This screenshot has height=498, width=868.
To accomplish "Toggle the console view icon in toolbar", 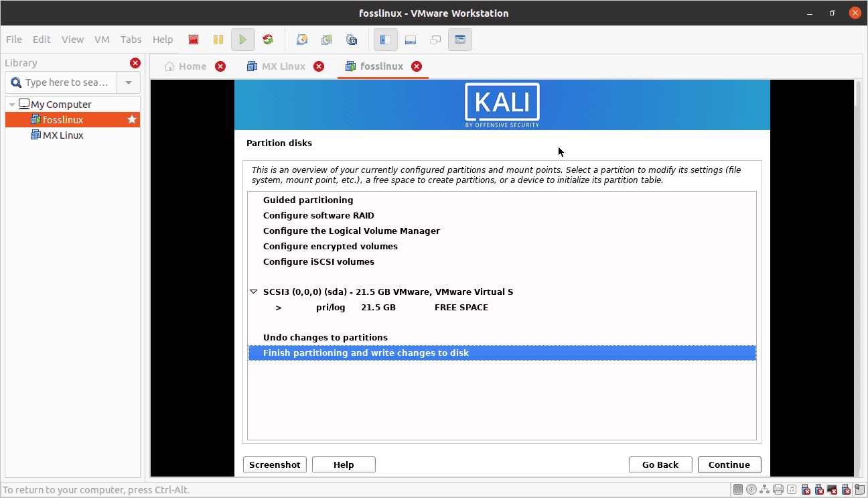I will click(x=460, y=40).
